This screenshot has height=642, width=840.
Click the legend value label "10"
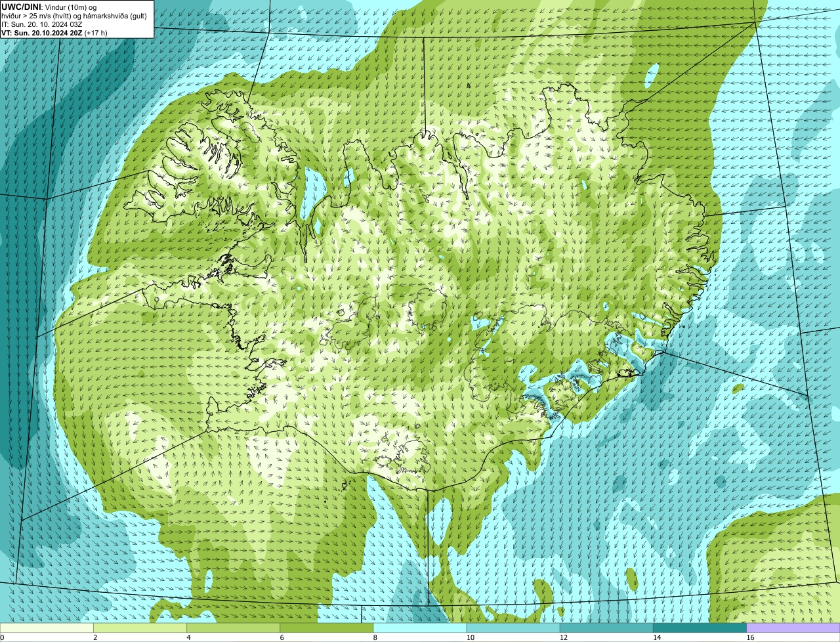tap(471, 637)
